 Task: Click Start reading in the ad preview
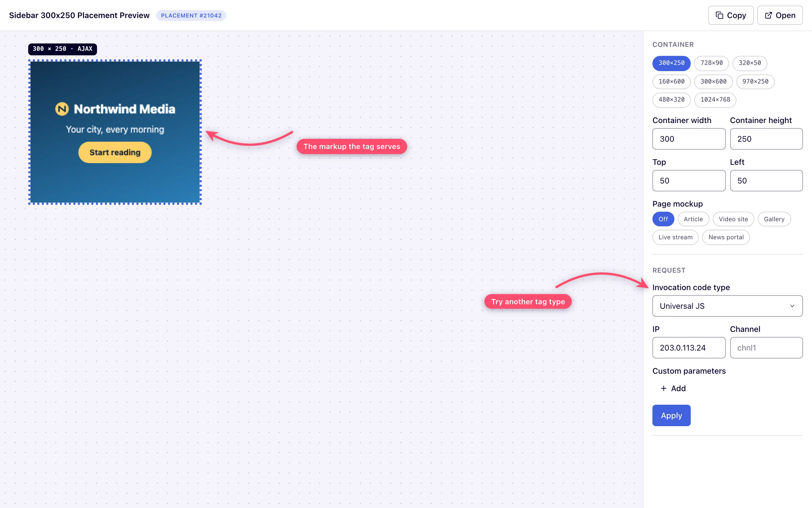115,152
